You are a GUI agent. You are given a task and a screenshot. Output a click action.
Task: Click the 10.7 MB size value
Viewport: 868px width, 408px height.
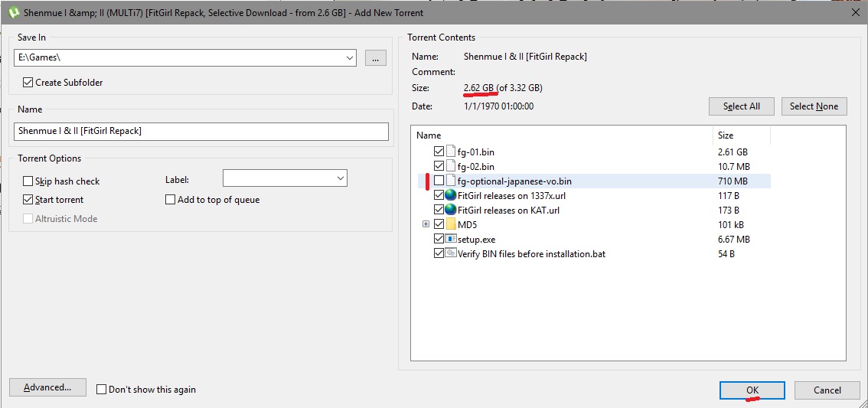pos(733,166)
